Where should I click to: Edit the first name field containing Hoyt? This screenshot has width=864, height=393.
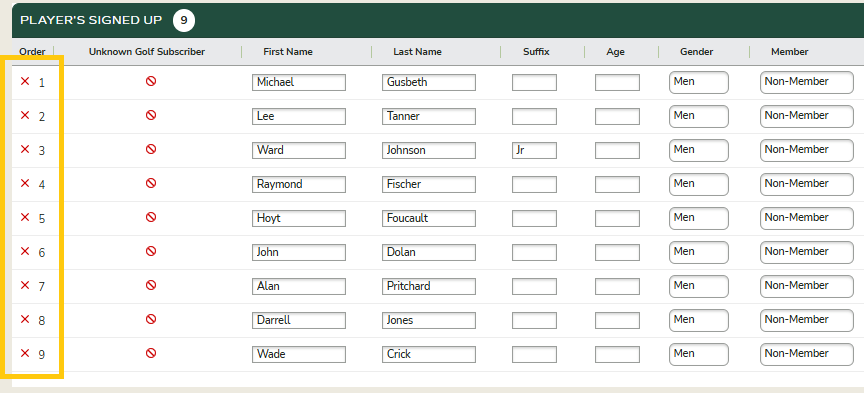(x=299, y=218)
